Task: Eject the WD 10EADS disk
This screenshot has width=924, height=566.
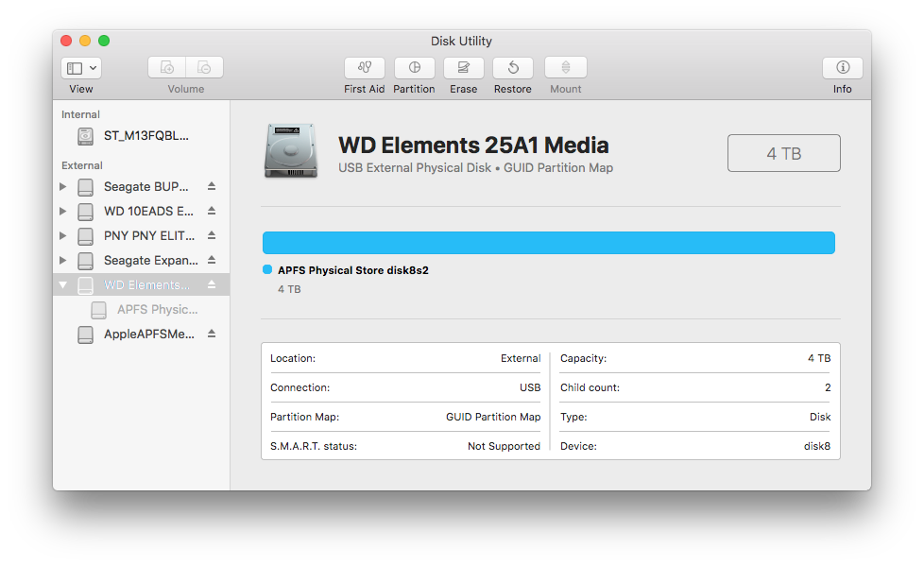Action: (x=212, y=211)
